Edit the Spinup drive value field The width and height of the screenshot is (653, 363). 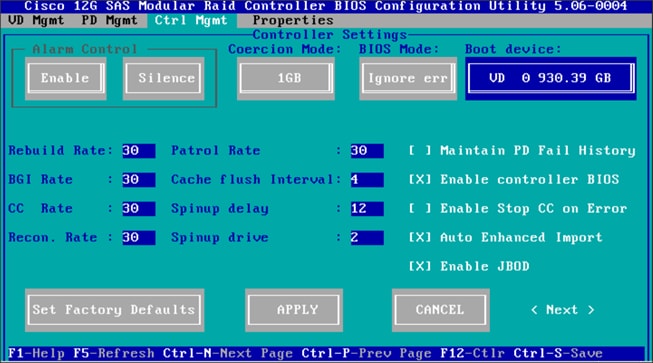coord(367,238)
